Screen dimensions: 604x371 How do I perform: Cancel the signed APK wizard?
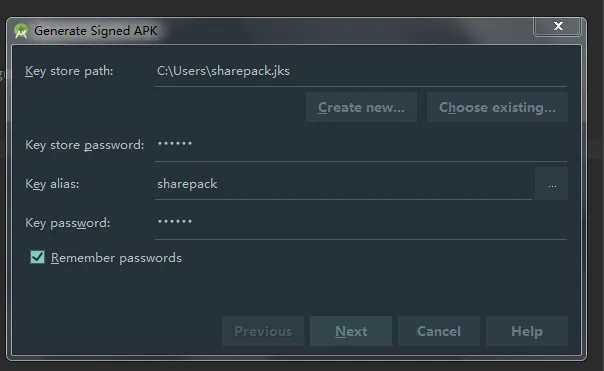[439, 331]
